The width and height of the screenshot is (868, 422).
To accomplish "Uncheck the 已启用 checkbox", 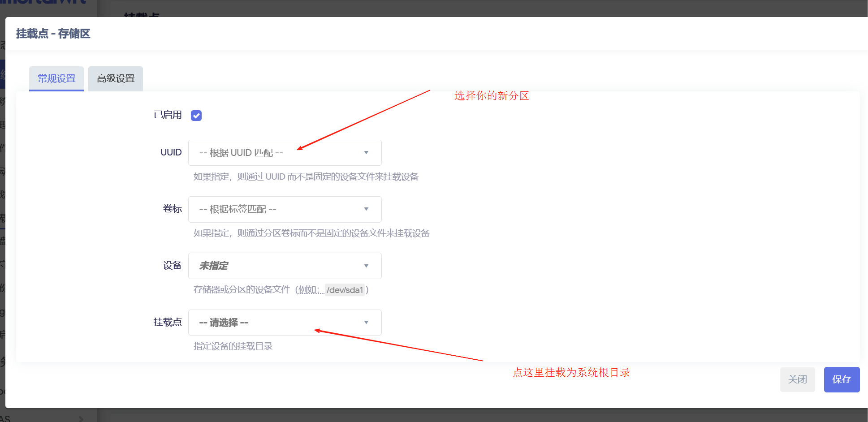I will point(196,116).
